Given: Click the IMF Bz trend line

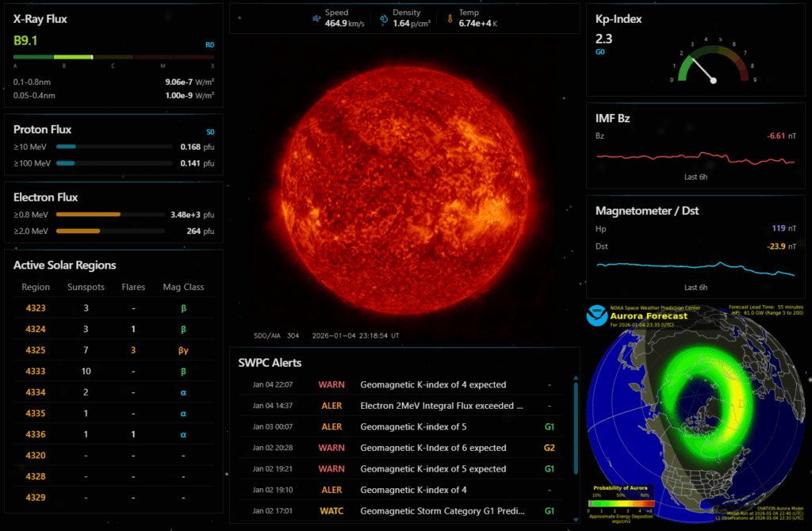Looking at the screenshot, I should (695, 156).
